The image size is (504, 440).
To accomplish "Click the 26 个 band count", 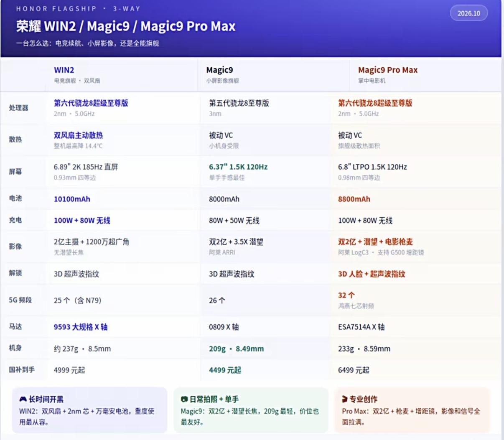I will click(x=217, y=300).
